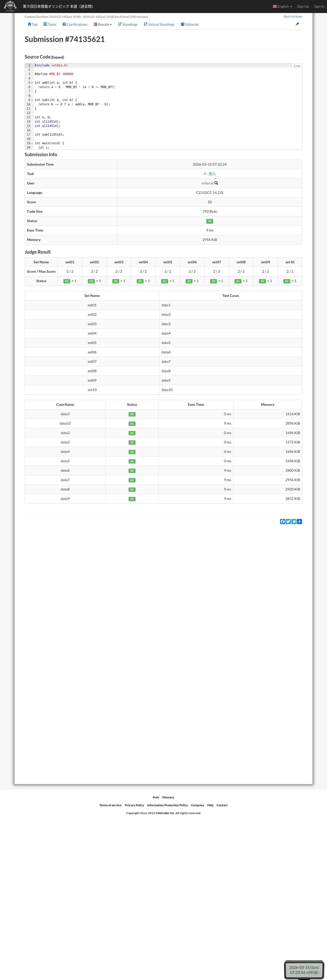Click the 'Exec Time' column header

coord(196,405)
